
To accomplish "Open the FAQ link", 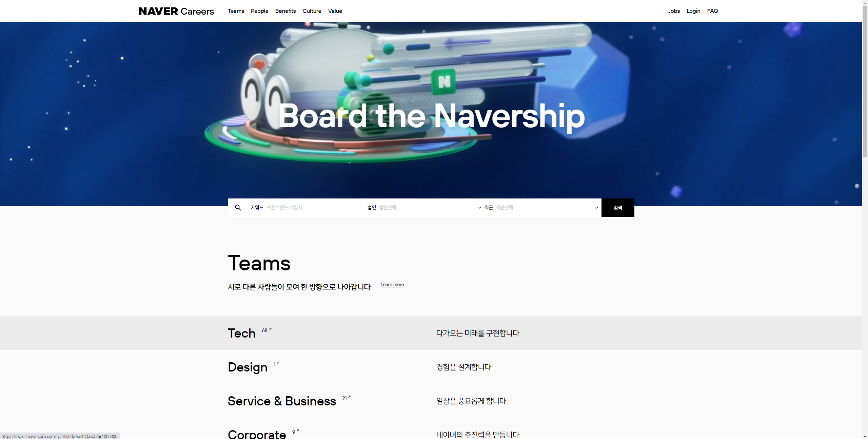I will point(712,11).
